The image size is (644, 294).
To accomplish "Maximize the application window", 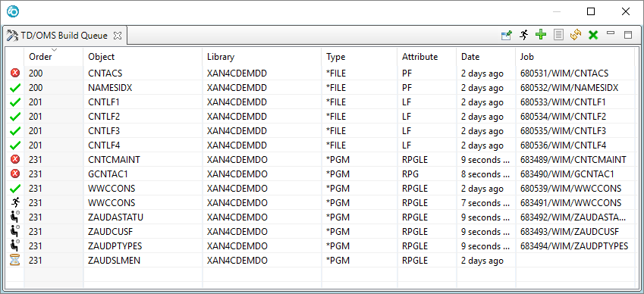I will tap(591, 12).
